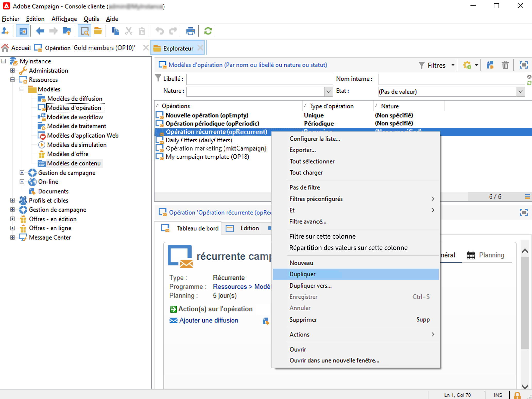Viewport: 532px width, 399px height.
Task: Open the Nature combo box arrow
Action: point(328,92)
